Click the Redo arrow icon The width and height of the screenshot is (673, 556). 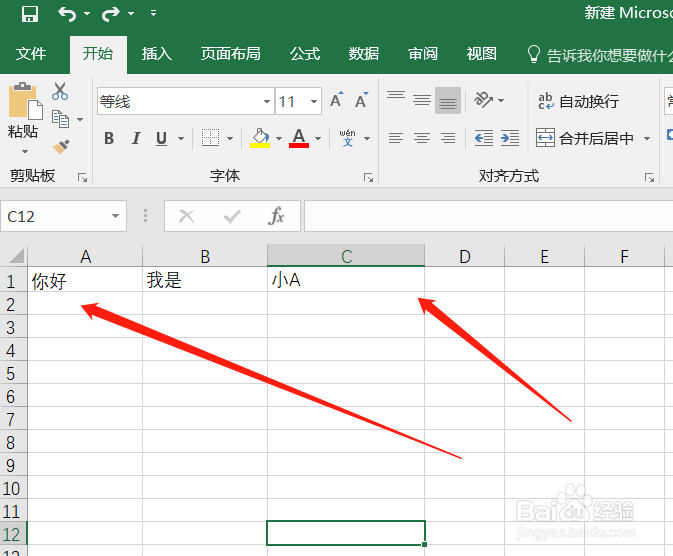(x=111, y=14)
